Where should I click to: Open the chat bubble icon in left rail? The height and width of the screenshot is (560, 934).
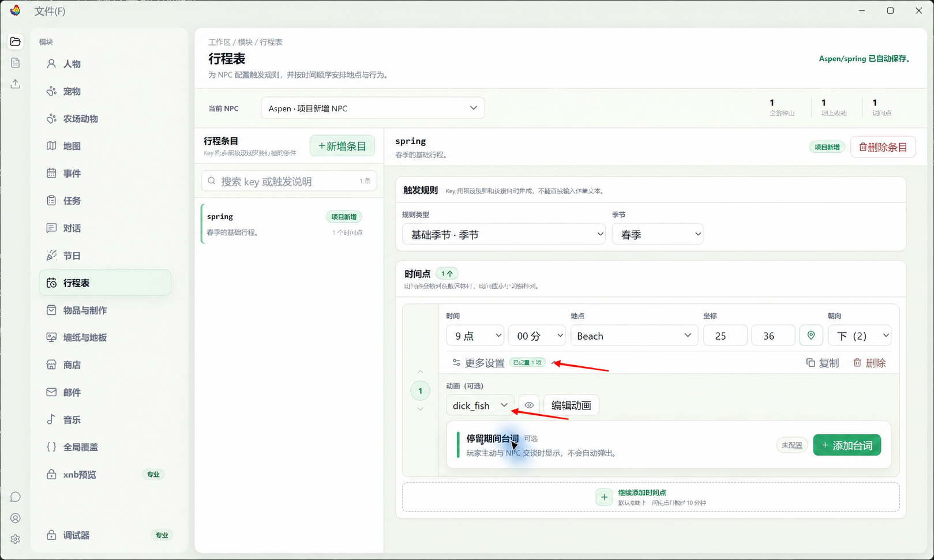pyautogui.click(x=16, y=497)
